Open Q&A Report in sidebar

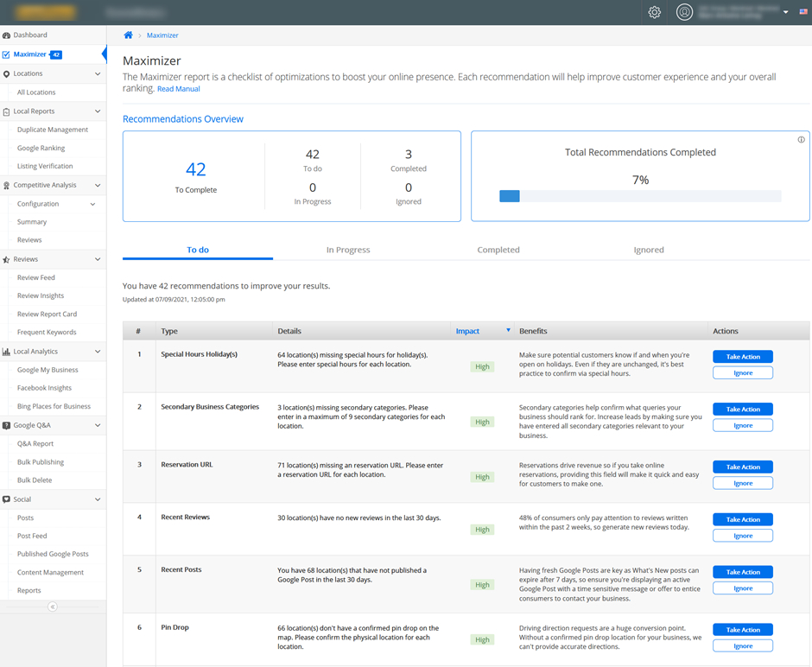click(35, 444)
